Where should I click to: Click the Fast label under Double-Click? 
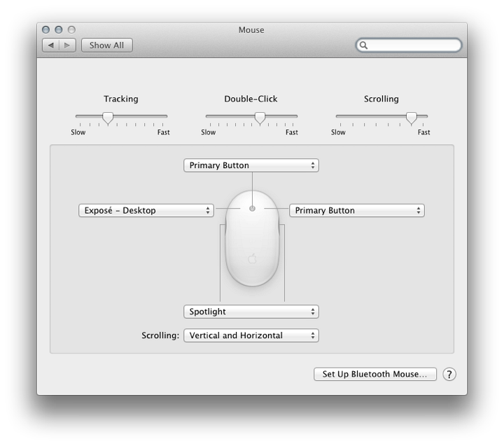point(291,132)
